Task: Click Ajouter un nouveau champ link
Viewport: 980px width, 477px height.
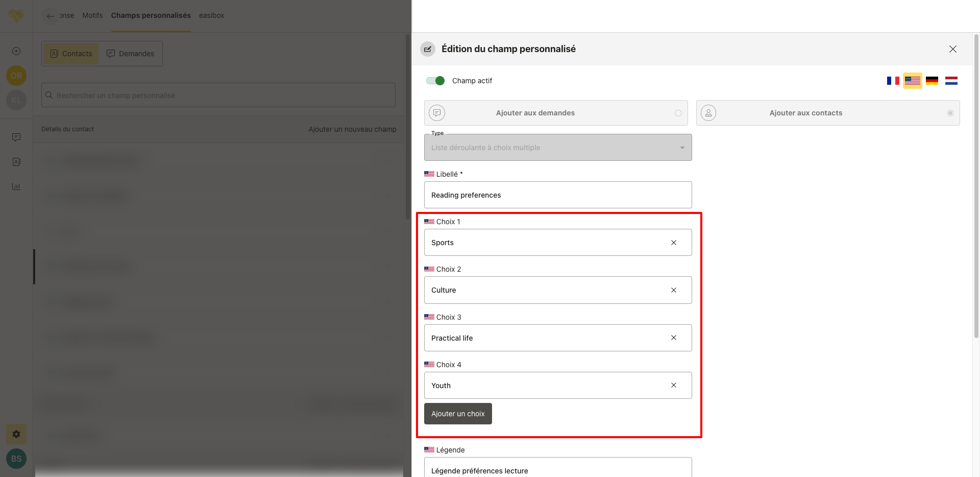Action: tap(352, 129)
